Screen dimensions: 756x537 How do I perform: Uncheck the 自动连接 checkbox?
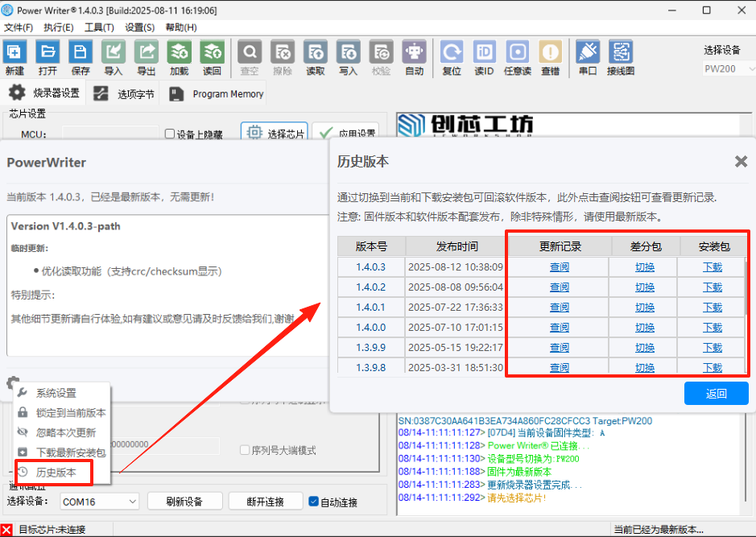point(313,502)
